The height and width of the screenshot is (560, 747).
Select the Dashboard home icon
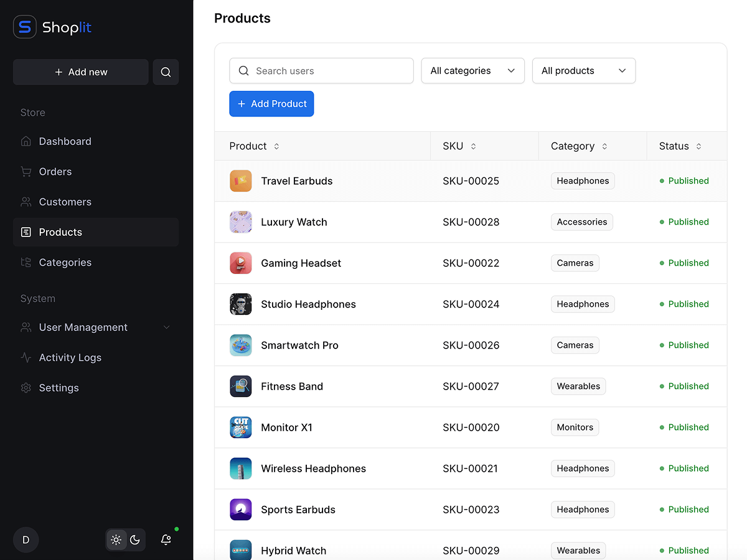coord(26,141)
